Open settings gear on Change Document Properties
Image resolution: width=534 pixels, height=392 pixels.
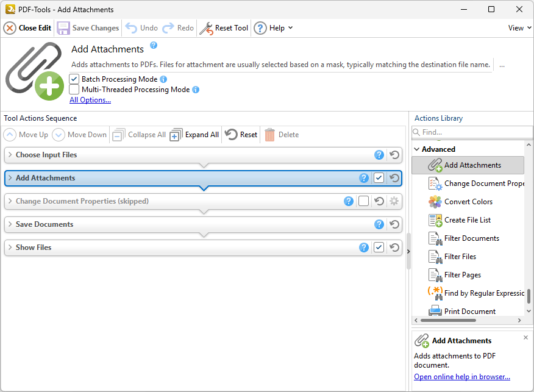click(394, 201)
